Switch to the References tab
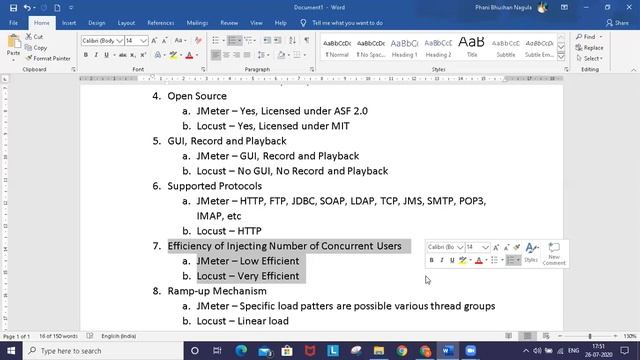Viewport: 640px width, 360px height. tap(160, 23)
